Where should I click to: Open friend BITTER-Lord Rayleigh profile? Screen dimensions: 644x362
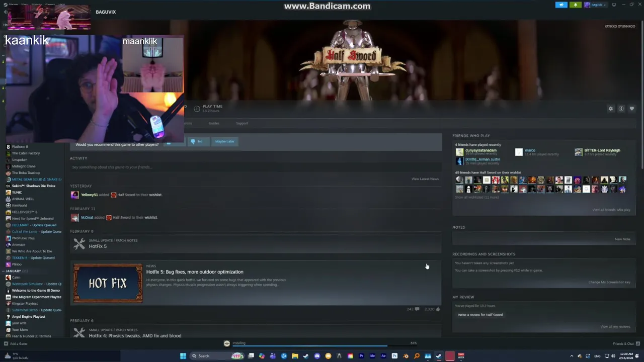pos(602,150)
